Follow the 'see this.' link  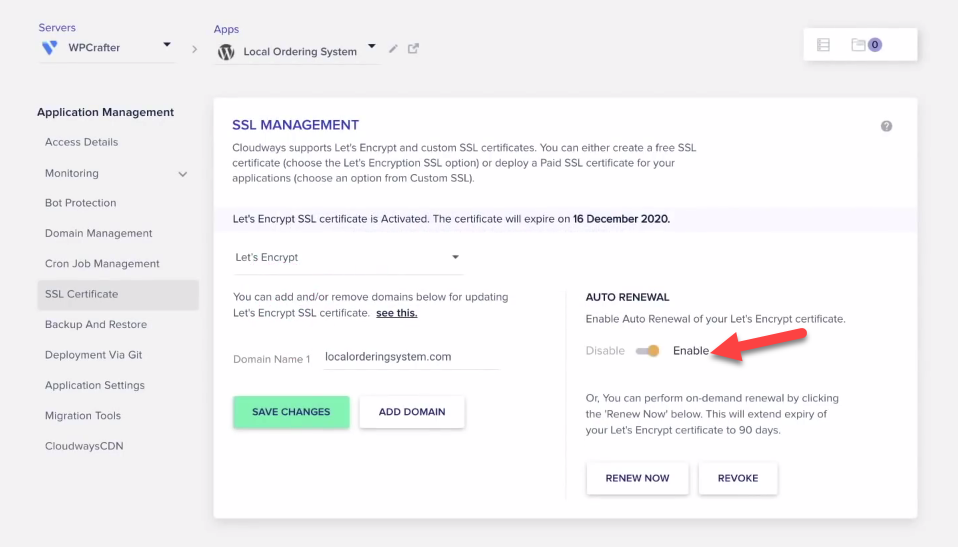tap(397, 313)
